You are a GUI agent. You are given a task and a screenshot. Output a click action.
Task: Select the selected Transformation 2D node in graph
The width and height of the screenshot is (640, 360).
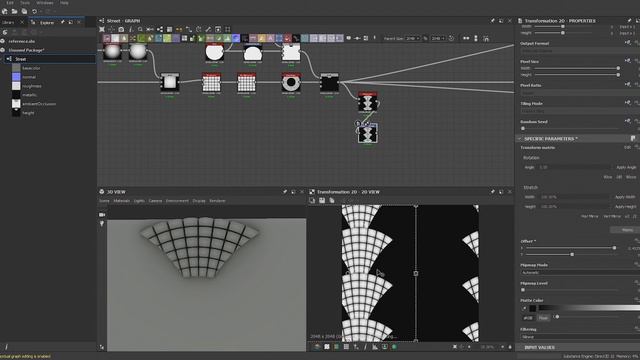tap(368, 134)
